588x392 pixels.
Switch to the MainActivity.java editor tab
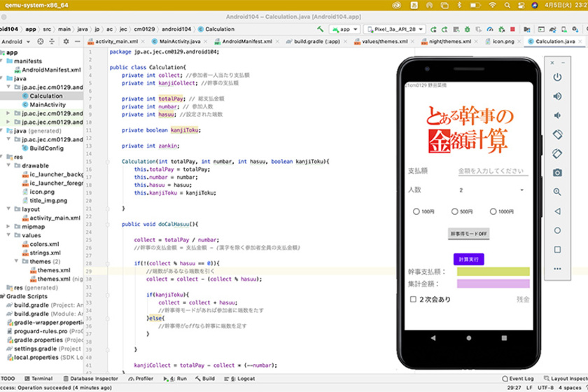[x=181, y=41]
